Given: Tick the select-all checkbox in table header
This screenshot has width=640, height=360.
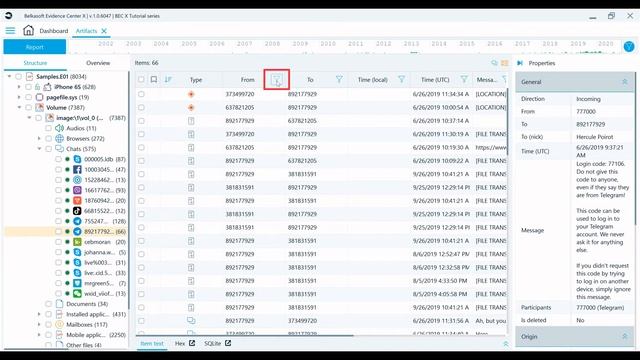Looking at the screenshot, I should [x=141, y=80].
